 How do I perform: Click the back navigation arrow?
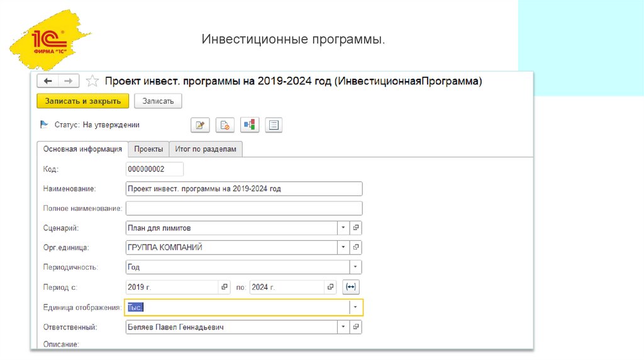point(48,81)
